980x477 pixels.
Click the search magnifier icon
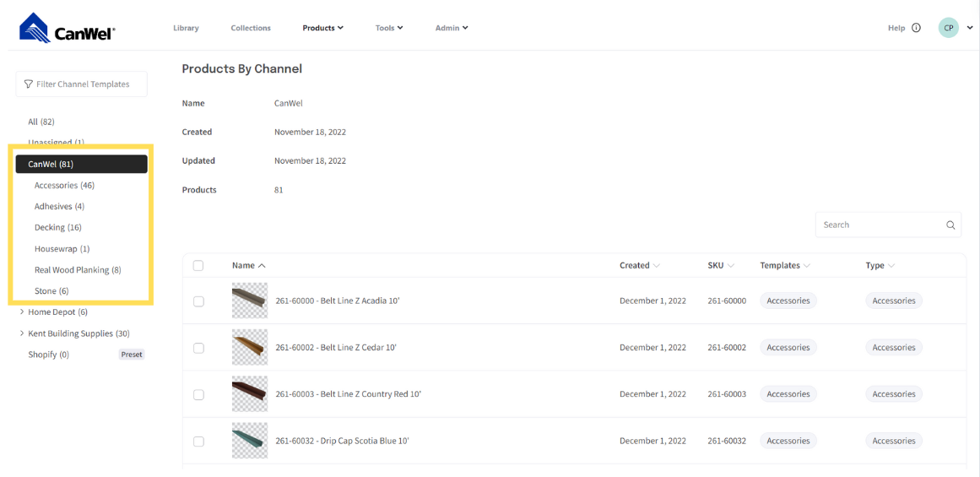pyautogui.click(x=950, y=225)
